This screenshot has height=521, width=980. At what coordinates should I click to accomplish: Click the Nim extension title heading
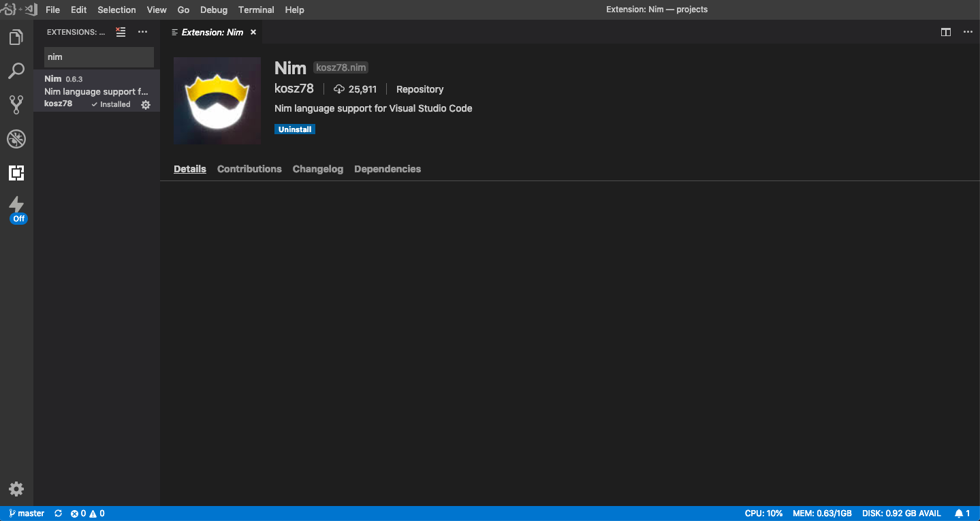(290, 68)
